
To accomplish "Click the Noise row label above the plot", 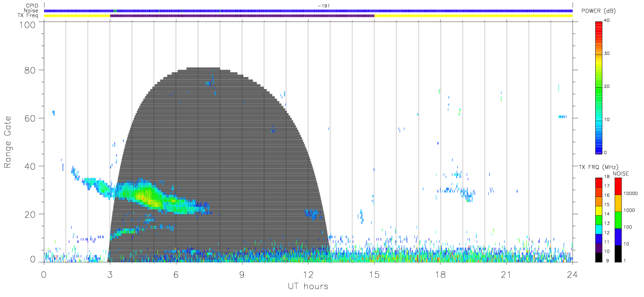I will [31, 10].
